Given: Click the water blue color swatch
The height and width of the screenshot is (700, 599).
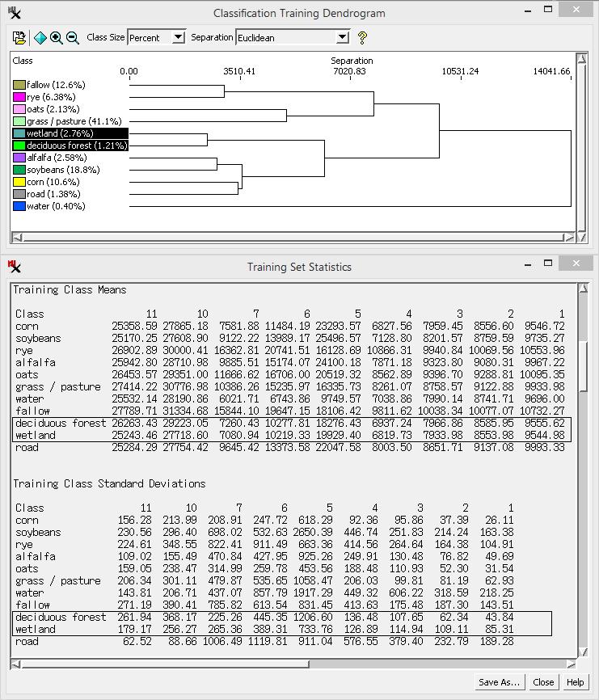Looking at the screenshot, I should pyautogui.click(x=19, y=206).
